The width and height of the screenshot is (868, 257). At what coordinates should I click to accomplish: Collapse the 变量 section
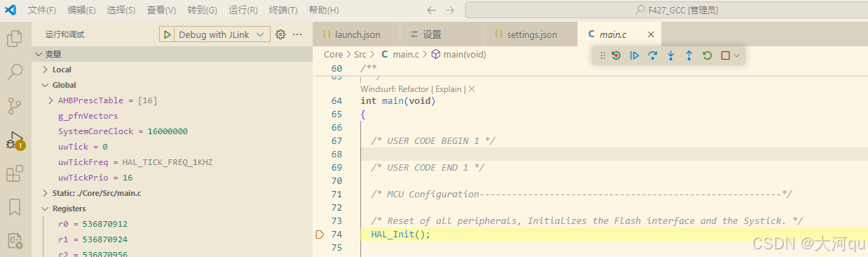(38, 54)
